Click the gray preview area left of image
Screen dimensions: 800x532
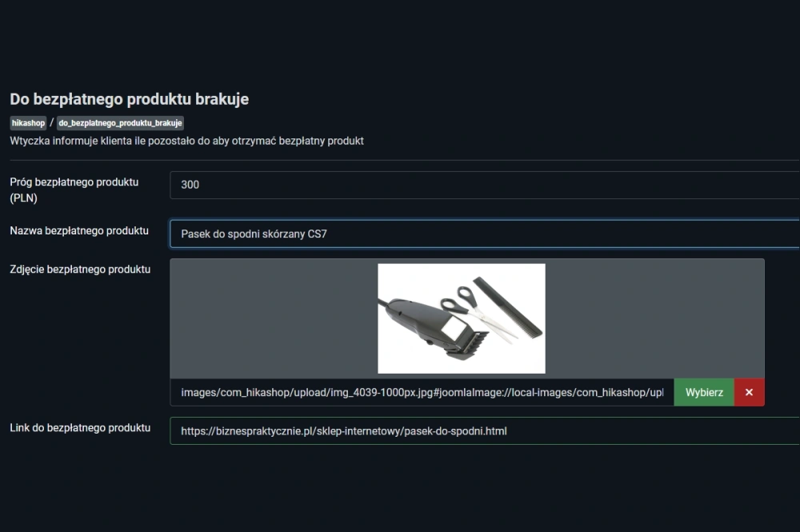click(272, 318)
